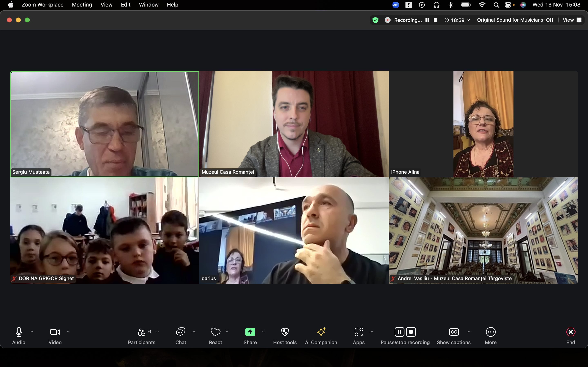Toggle Original Sound for Musicians
Image resolution: width=588 pixels, height=367 pixels.
coord(515,20)
